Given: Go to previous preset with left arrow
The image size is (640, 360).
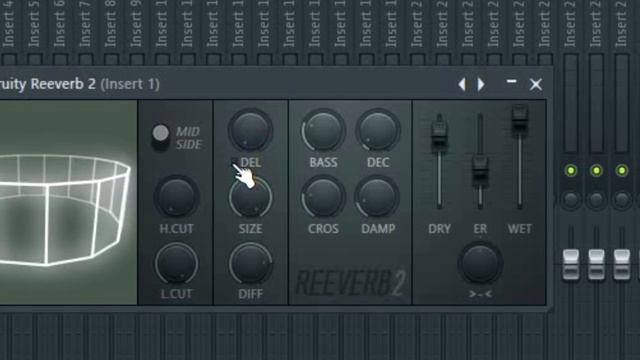Looking at the screenshot, I should coord(462,84).
